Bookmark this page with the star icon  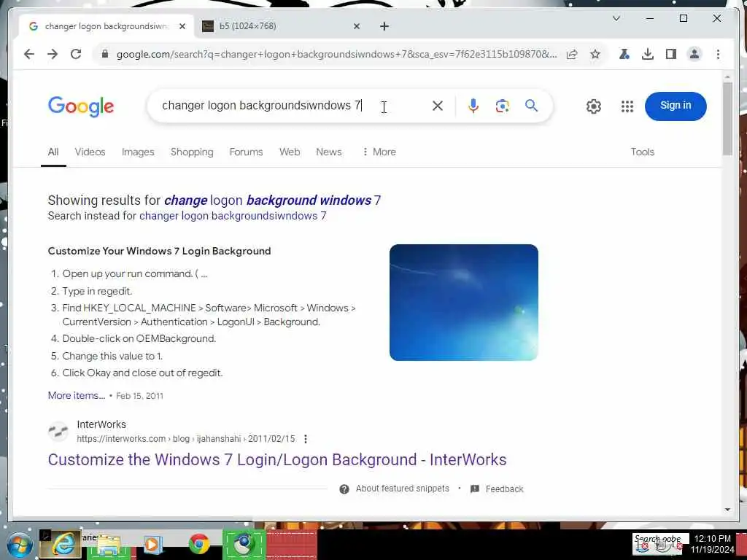pyautogui.click(x=595, y=54)
